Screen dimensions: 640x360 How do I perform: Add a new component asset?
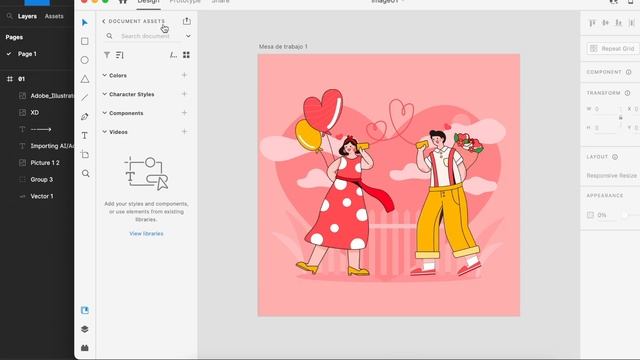pos(184,113)
